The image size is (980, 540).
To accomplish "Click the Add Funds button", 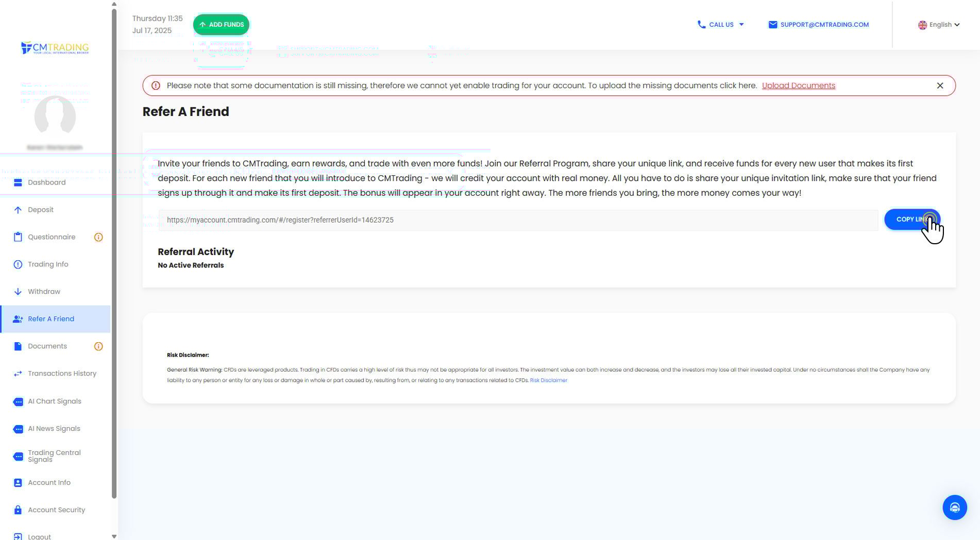I will pyautogui.click(x=221, y=25).
